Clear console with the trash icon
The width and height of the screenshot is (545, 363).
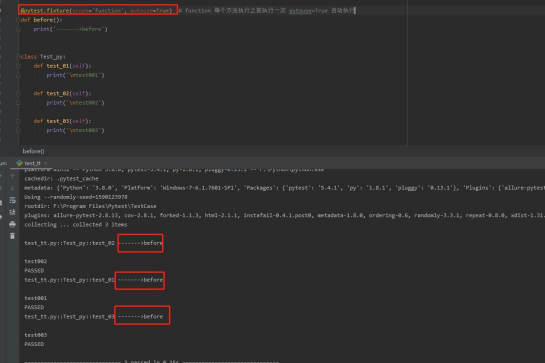click(x=13, y=236)
